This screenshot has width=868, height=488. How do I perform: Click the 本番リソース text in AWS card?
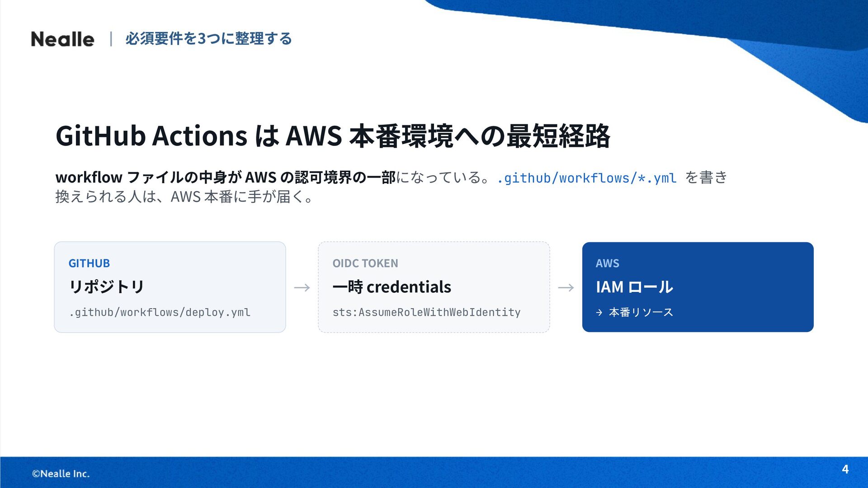(641, 312)
